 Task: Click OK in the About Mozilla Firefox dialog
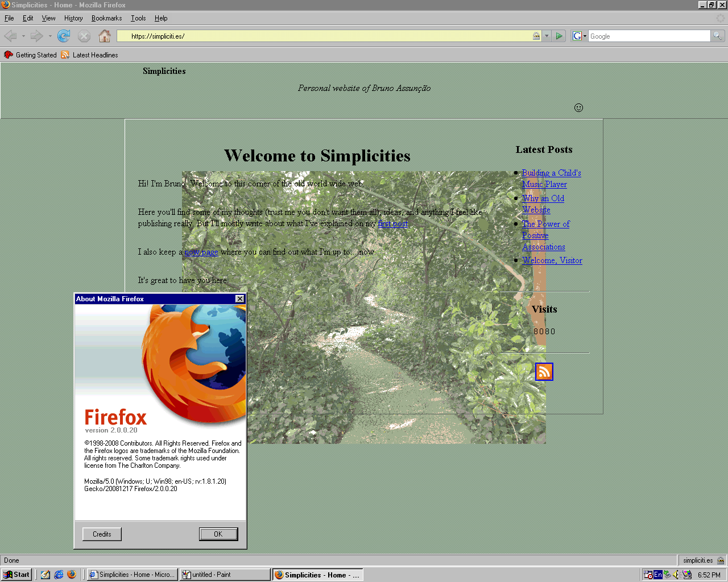coord(218,534)
